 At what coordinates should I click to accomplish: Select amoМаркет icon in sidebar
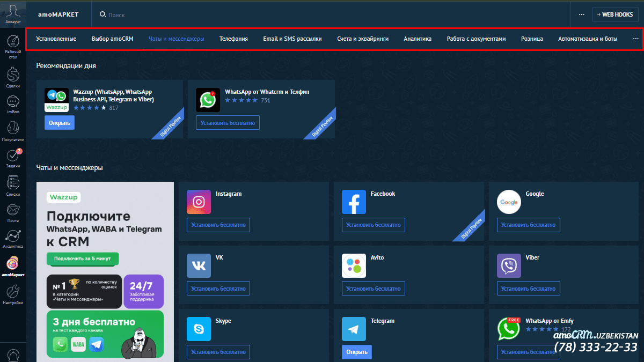click(13, 263)
